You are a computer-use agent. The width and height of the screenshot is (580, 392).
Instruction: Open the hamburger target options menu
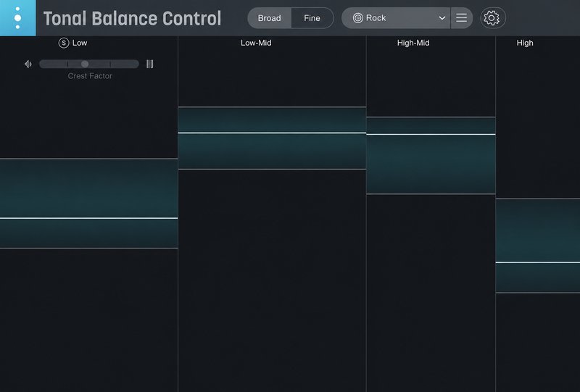[461, 17]
